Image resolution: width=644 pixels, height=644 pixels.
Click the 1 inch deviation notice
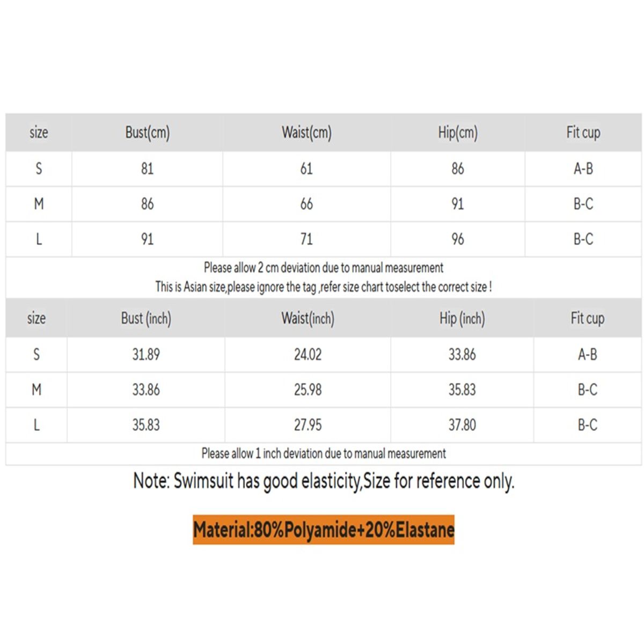(x=324, y=453)
